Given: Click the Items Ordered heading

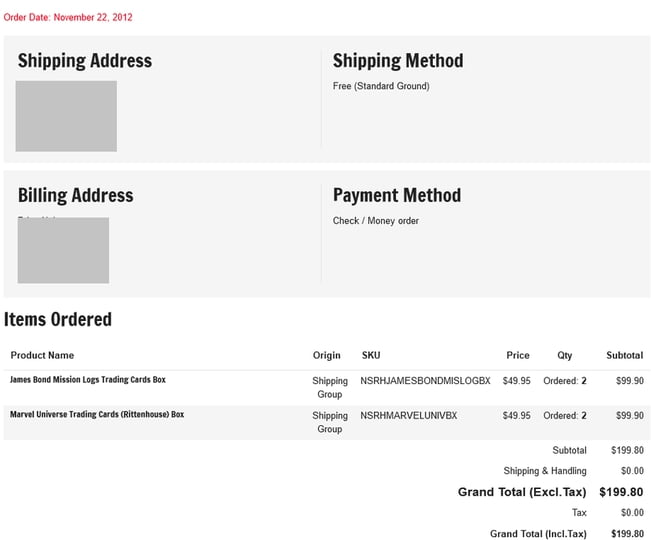Looking at the screenshot, I should pyautogui.click(x=58, y=320).
